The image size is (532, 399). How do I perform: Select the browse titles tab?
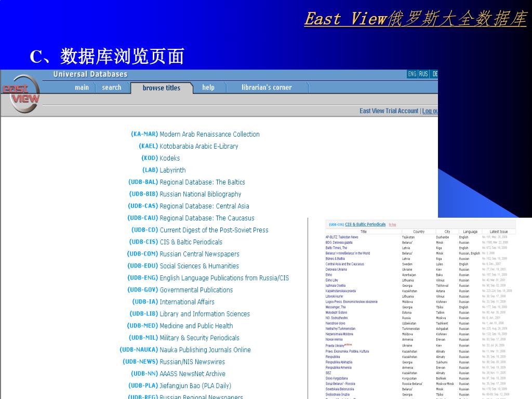pyautogui.click(x=162, y=88)
